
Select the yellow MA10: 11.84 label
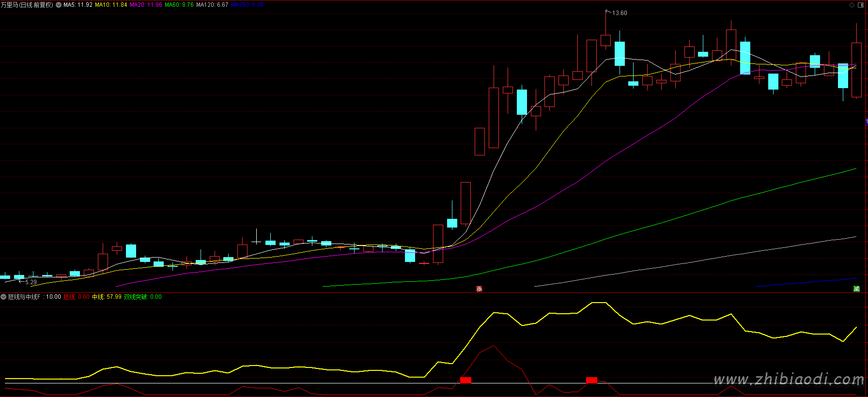click(111, 5)
